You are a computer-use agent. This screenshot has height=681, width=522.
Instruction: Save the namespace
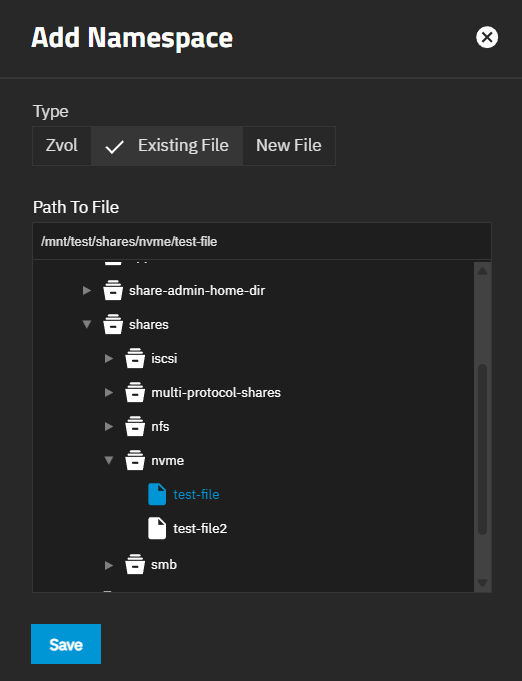tap(66, 644)
